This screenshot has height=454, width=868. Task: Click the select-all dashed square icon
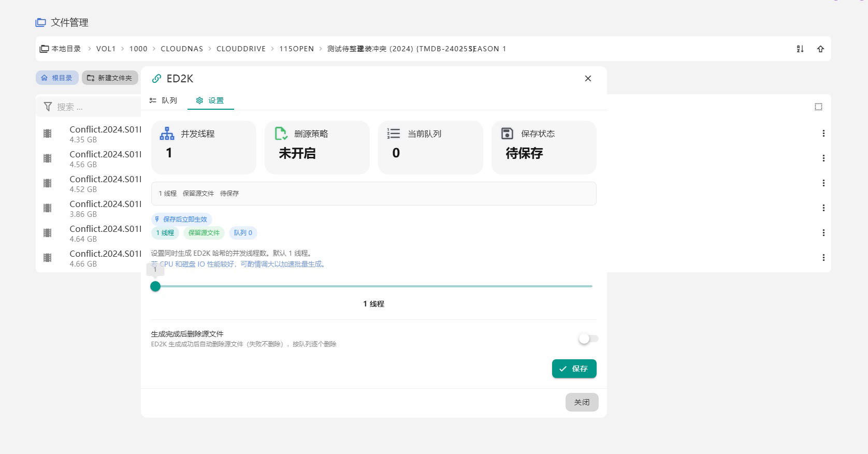(818, 107)
